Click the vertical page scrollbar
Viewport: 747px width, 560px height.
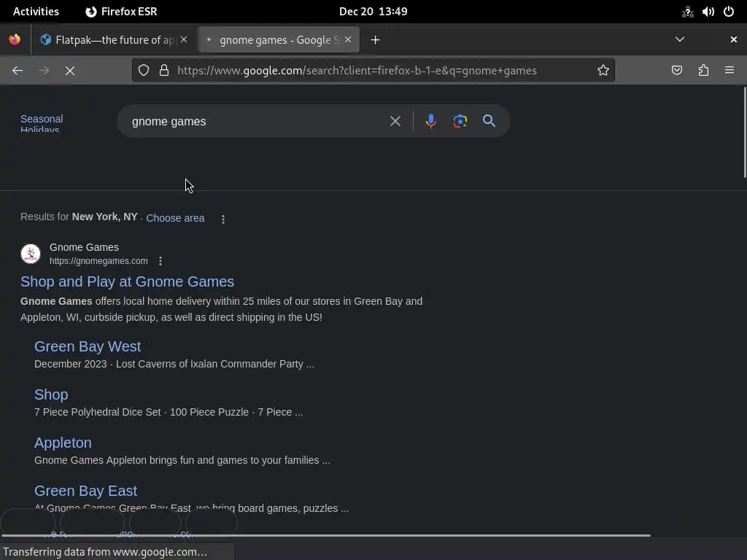tap(745, 133)
